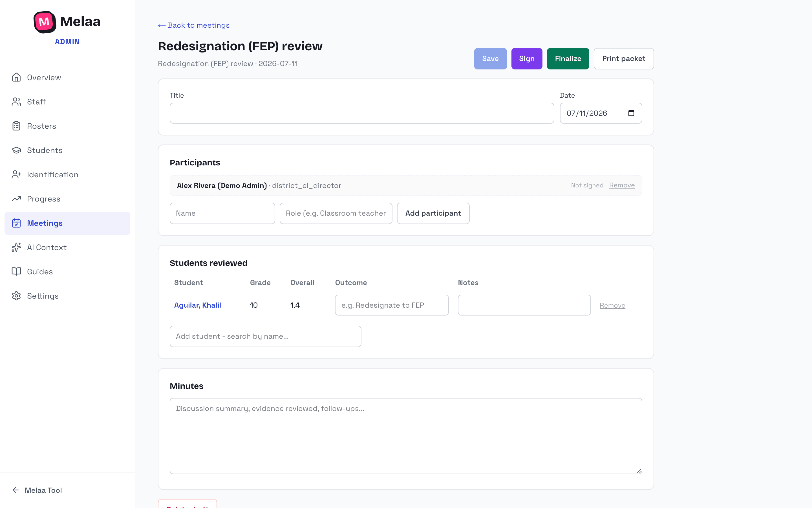Viewport: 812px width, 508px height.
Task: Click the 'Not signed' status text
Action: point(587,185)
